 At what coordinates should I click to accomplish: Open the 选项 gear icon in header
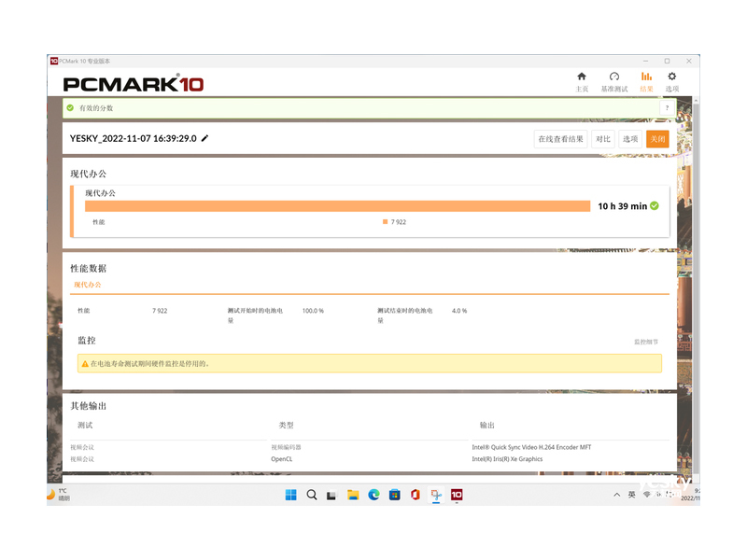[671, 77]
